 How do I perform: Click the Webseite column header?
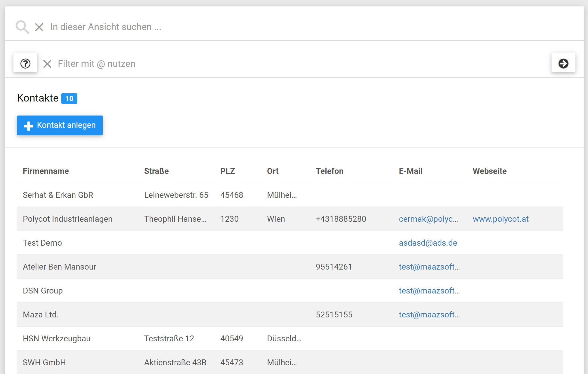(x=489, y=171)
